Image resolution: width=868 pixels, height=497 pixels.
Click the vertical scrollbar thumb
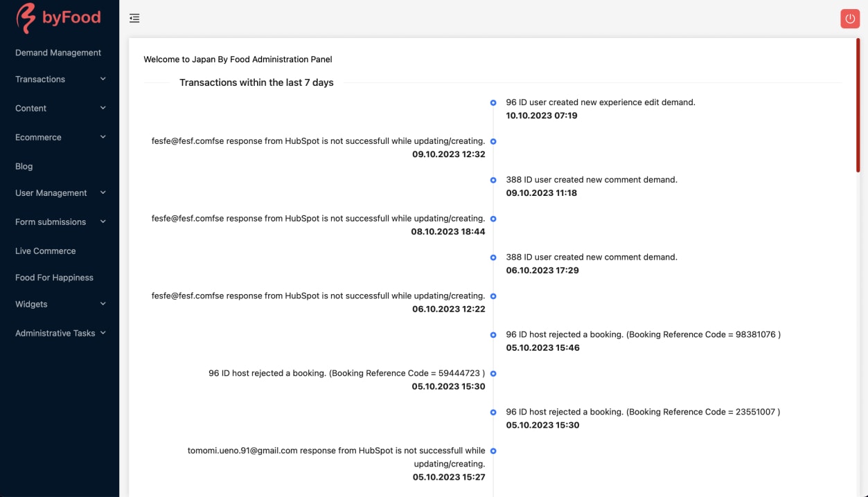click(858, 104)
